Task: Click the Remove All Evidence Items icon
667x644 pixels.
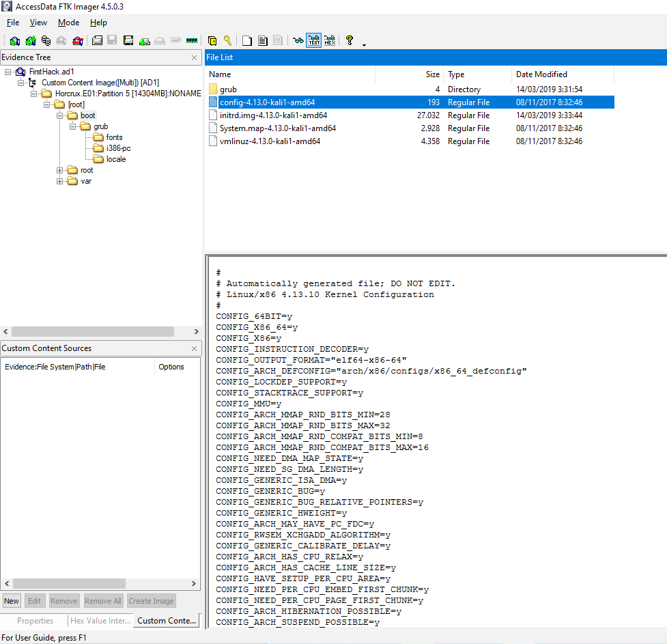Action: [x=78, y=41]
